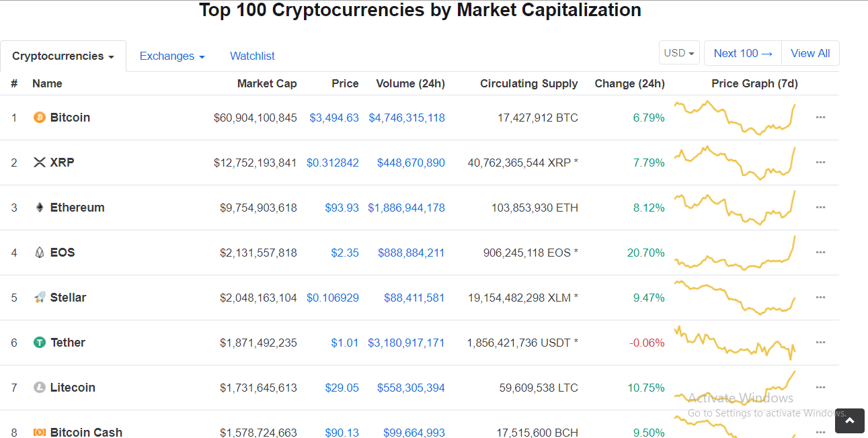Expand the Cryptocurrencies dropdown tab
868x438 pixels.
point(63,56)
